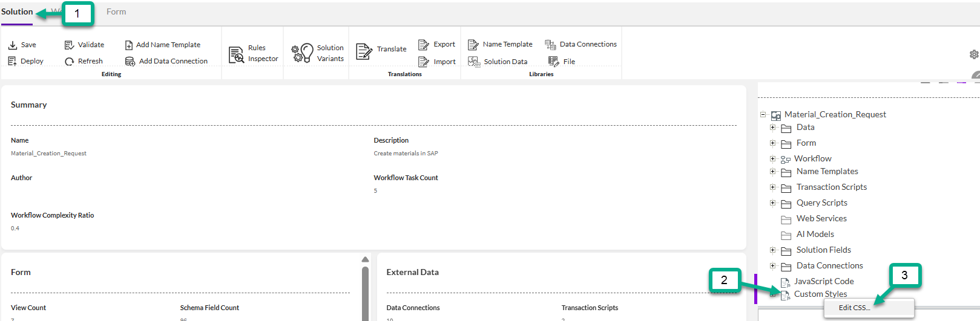Select JavaScript Code in the solution tree
The image size is (980, 321).
[824, 281]
